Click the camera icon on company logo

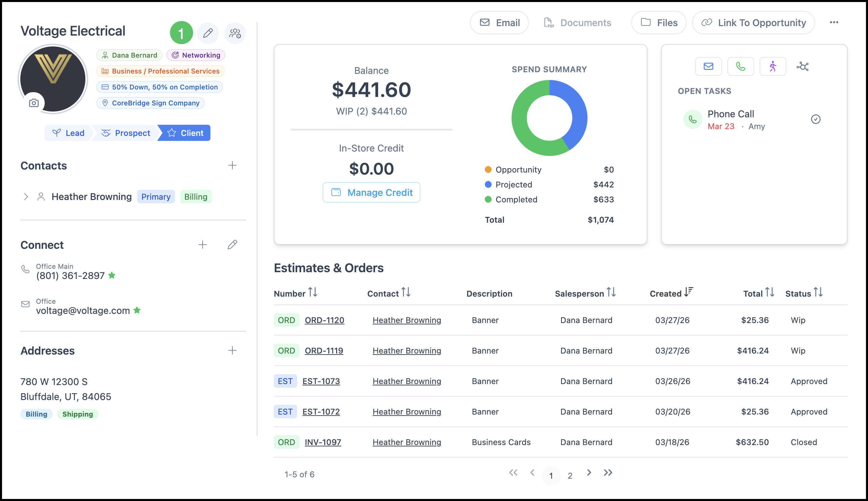(34, 103)
